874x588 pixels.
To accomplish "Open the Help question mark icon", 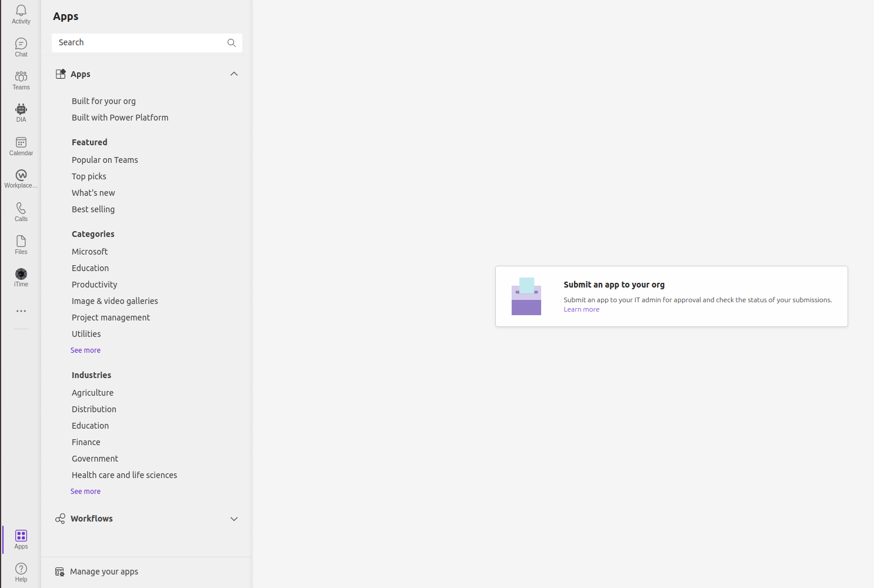I will pyautogui.click(x=21, y=569).
